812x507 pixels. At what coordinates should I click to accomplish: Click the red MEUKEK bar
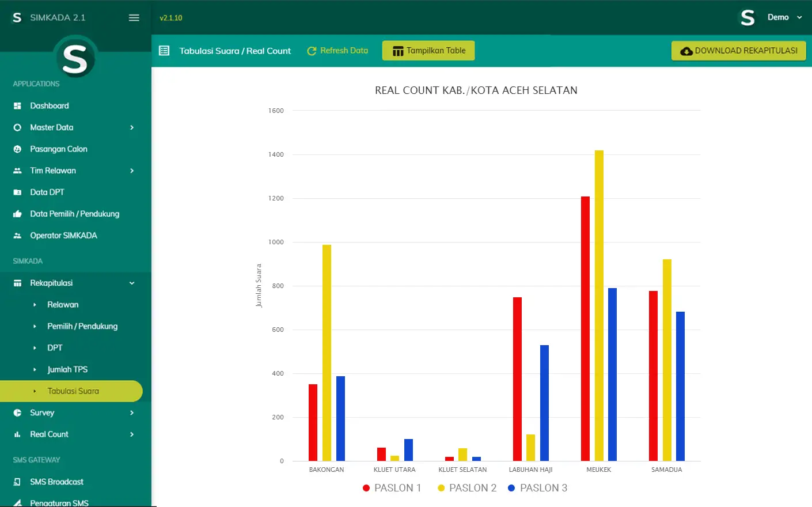pyautogui.click(x=585, y=328)
